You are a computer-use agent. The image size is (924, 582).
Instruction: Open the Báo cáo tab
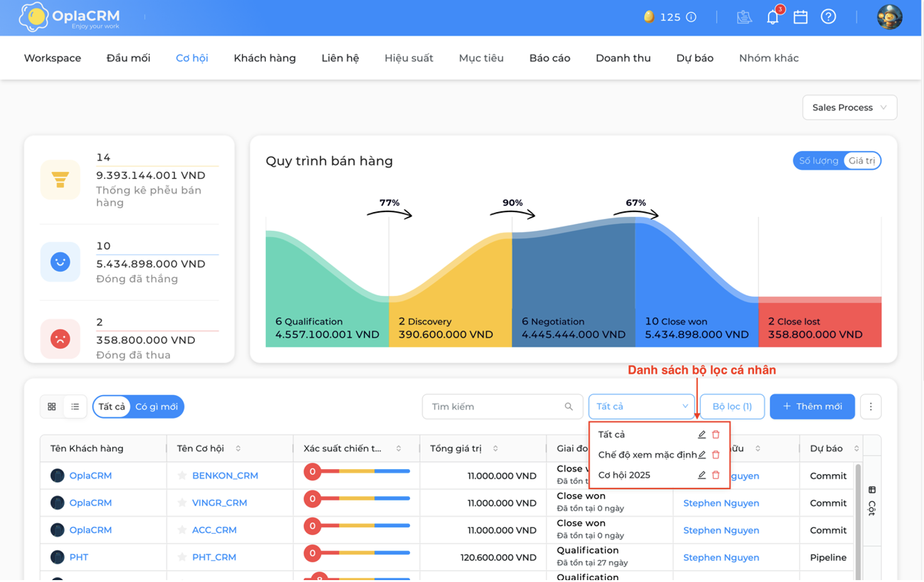(549, 58)
